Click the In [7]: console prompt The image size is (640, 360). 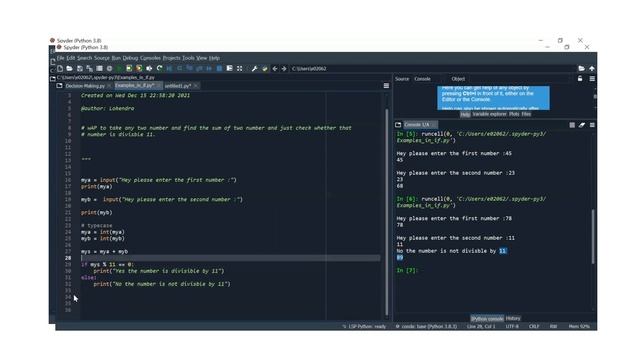(x=407, y=270)
